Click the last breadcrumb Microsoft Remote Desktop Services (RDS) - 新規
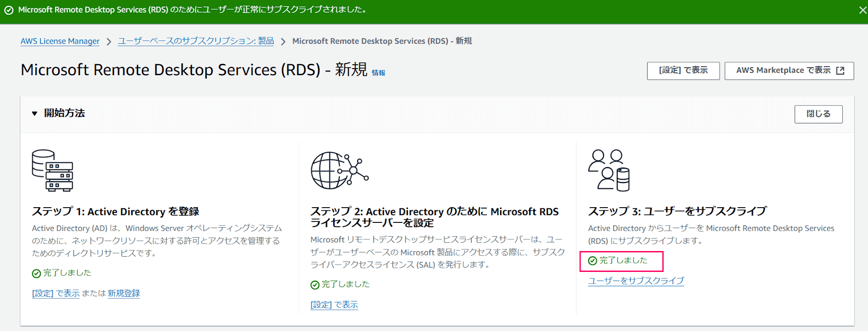 382,41
